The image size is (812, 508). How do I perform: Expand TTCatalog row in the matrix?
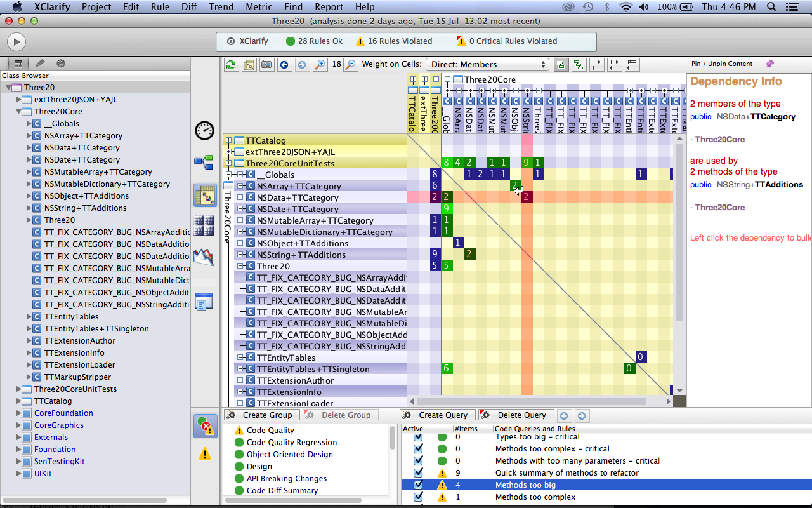coord(230,141)
